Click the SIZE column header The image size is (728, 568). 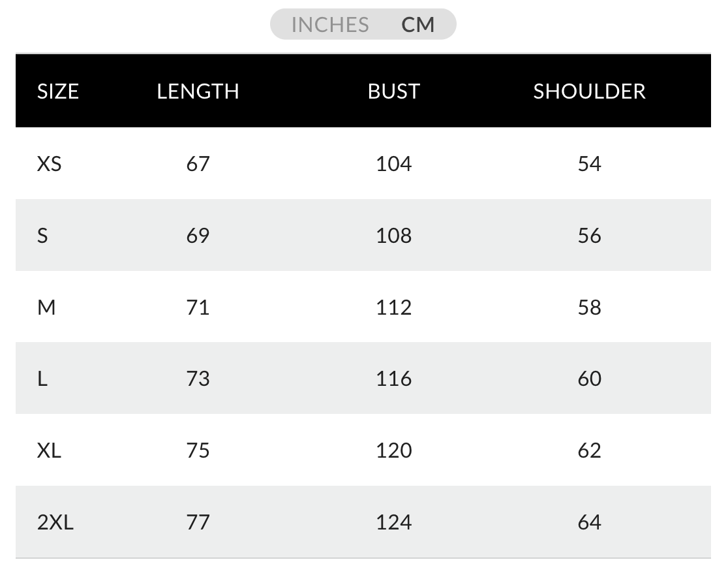pyautogui.click(x=58, y=91)
